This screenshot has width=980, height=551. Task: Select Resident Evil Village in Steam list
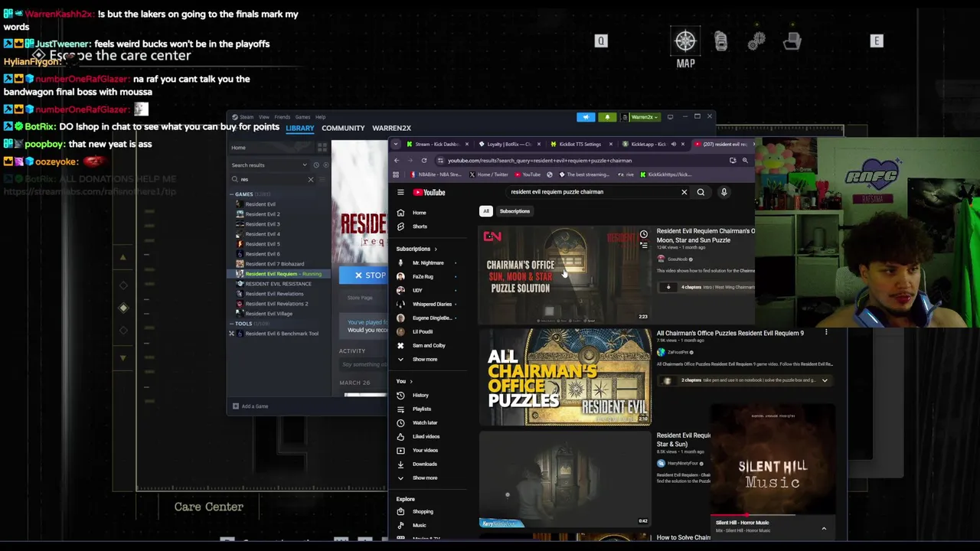269,314
